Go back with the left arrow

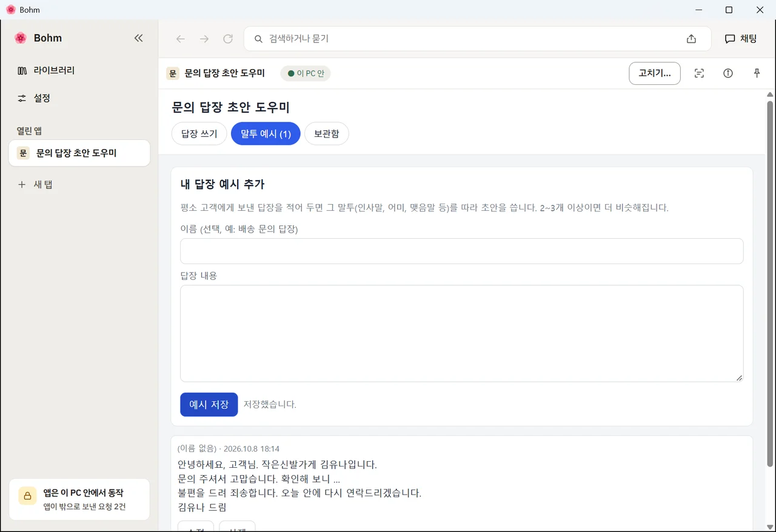181,39
